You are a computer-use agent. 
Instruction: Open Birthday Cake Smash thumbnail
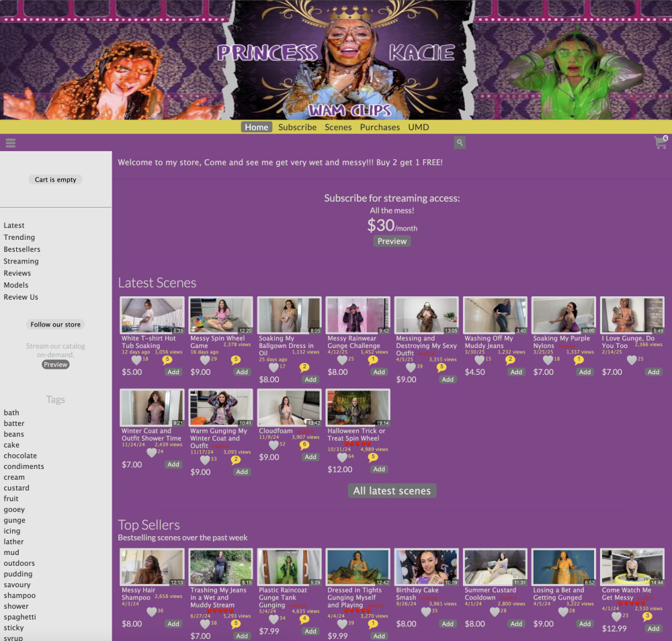tap(427, 567)
